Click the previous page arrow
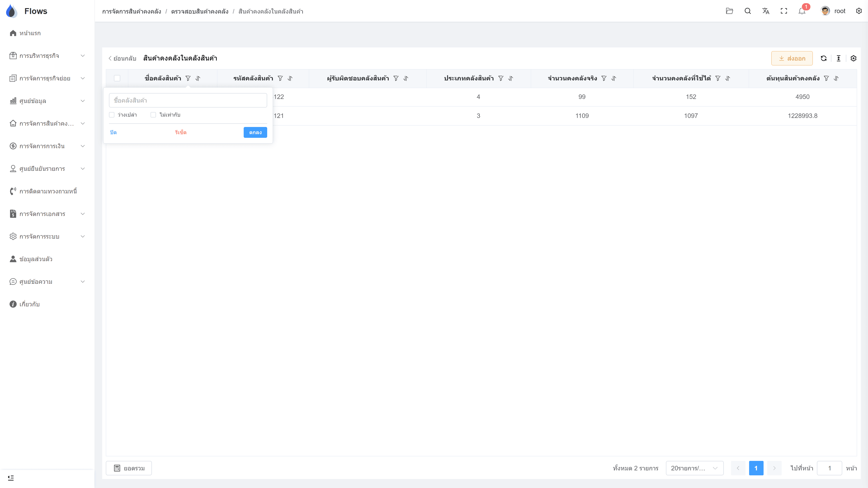 [738, 468]
